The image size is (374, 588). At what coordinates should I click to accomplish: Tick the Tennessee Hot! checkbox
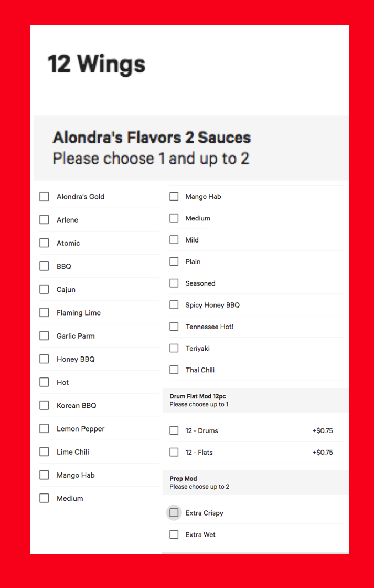coord(174,327)
